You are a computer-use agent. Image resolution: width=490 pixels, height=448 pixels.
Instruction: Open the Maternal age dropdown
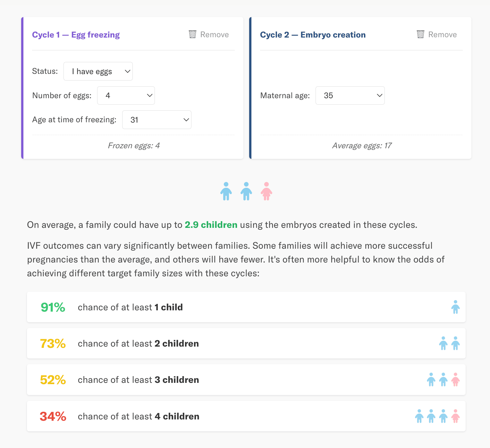350,95
